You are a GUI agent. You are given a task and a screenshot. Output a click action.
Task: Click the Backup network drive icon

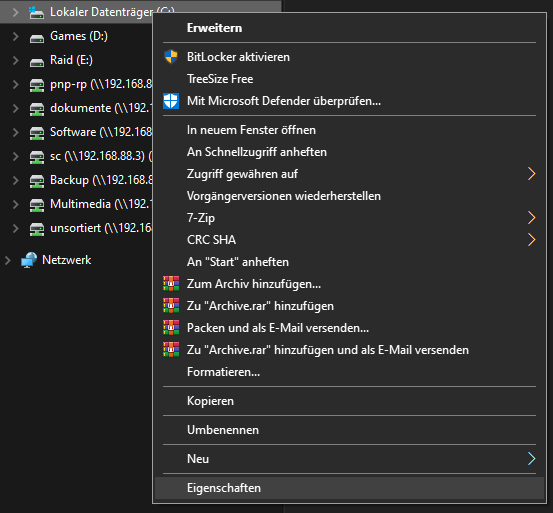pyautogui.click(x=37, y=181)
